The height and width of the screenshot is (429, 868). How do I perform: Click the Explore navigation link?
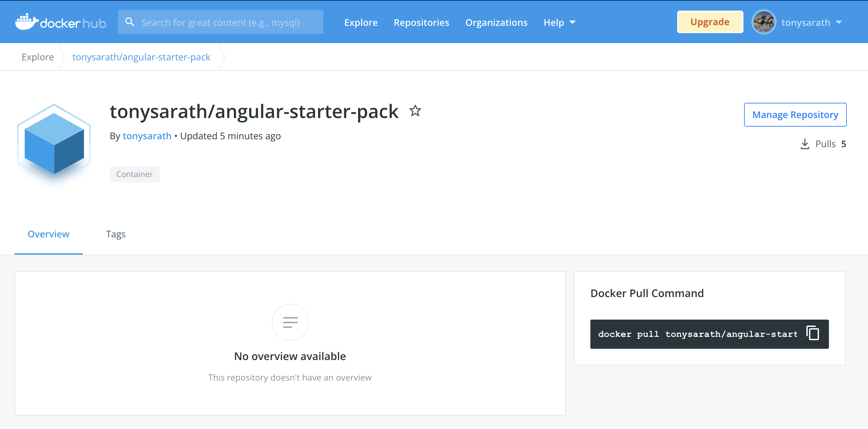click(361, 22)
